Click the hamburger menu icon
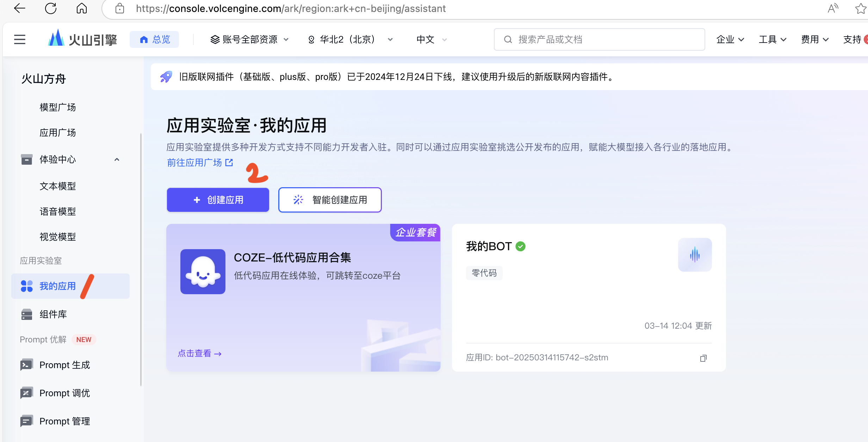Screen dimensions: 868x442 [x=20, y=39]
